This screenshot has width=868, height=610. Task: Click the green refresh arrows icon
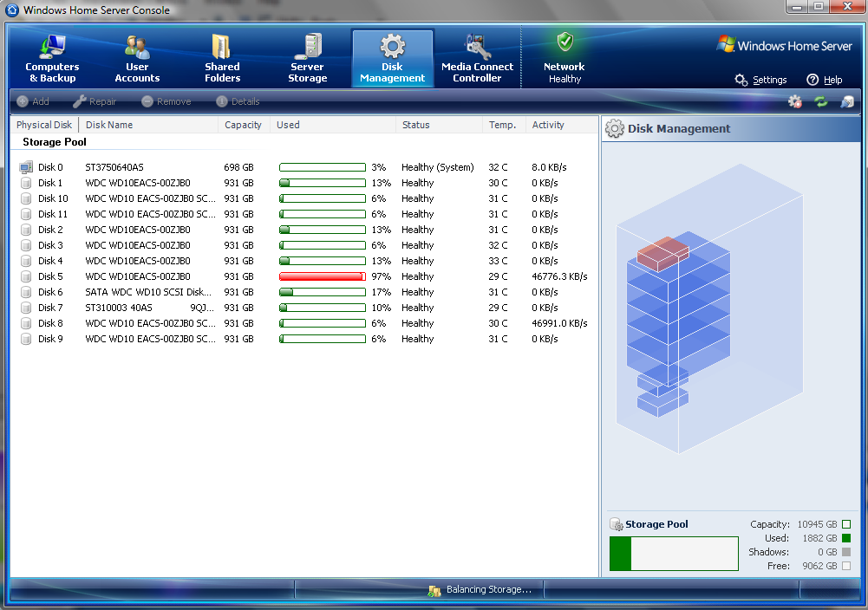pos(820,102)
